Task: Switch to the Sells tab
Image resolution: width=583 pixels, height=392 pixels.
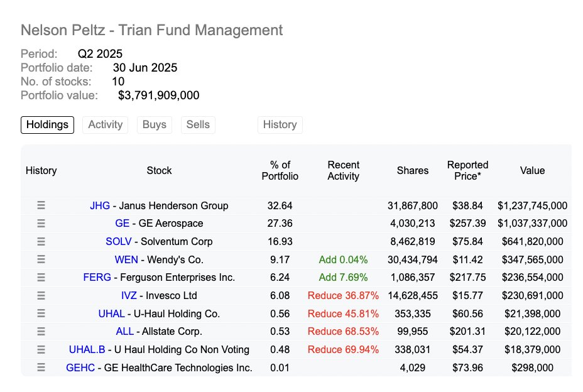Action: point(198,124)
